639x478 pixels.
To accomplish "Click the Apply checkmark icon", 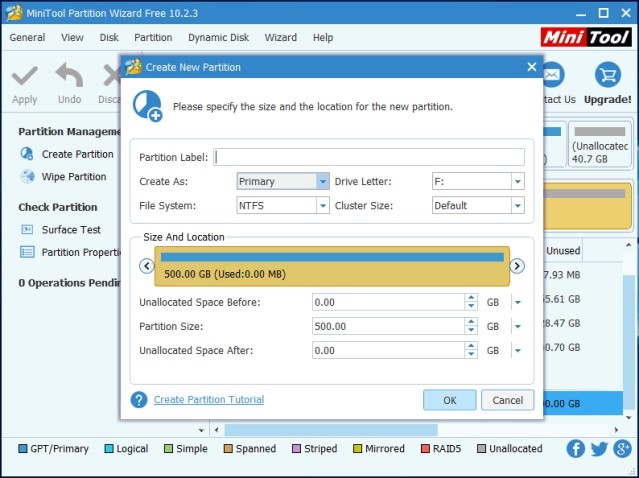I will point(24,77).
